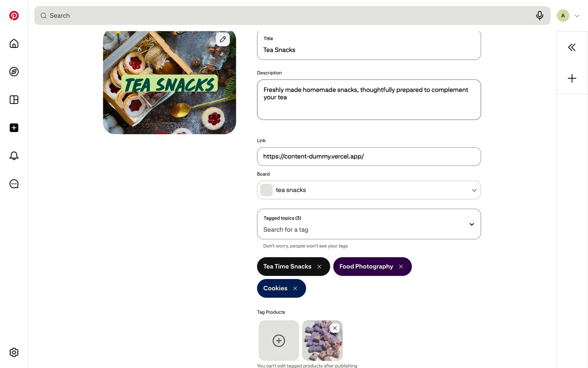Remove the Food Photography tag
This screenshot has width=588, height=368.
point(401,266)
